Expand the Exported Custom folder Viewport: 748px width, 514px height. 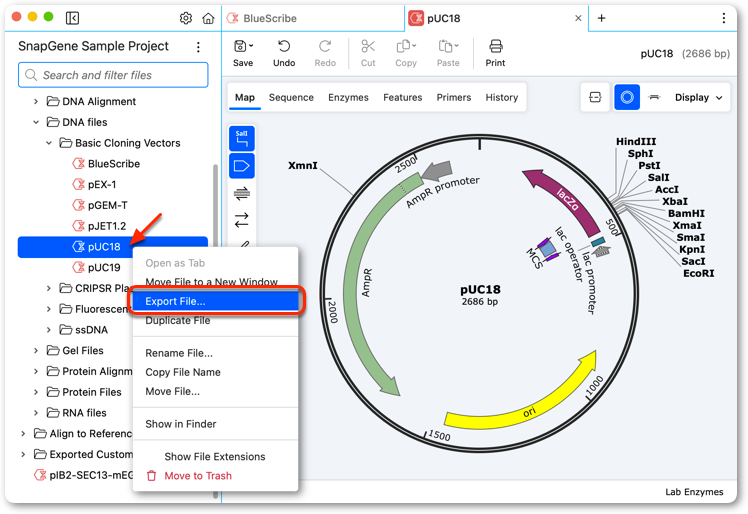[x=23, y=454]
